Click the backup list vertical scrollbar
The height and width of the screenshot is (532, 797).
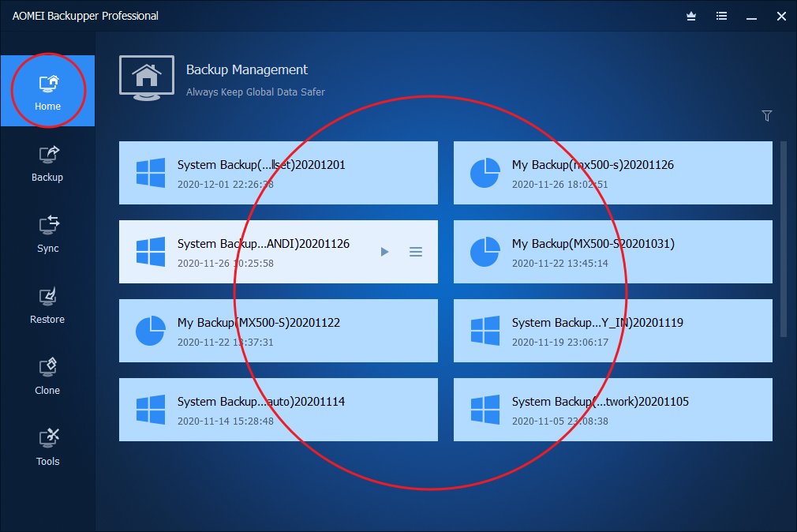(x=784, y=239)
